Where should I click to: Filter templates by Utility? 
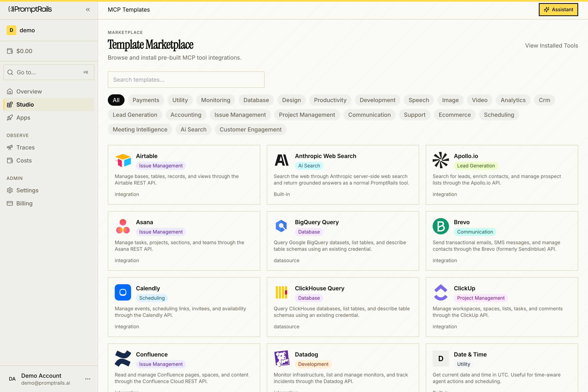(x=180, y=100)
